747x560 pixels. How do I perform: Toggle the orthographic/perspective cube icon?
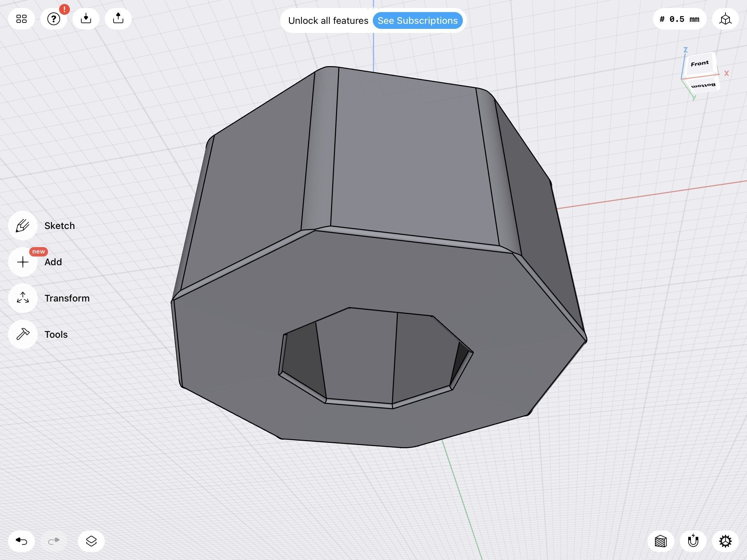click(726, 19)
